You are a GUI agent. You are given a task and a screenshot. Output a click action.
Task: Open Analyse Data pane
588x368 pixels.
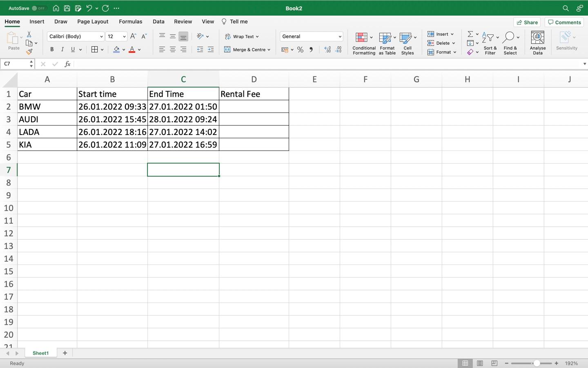coord(538,43)
